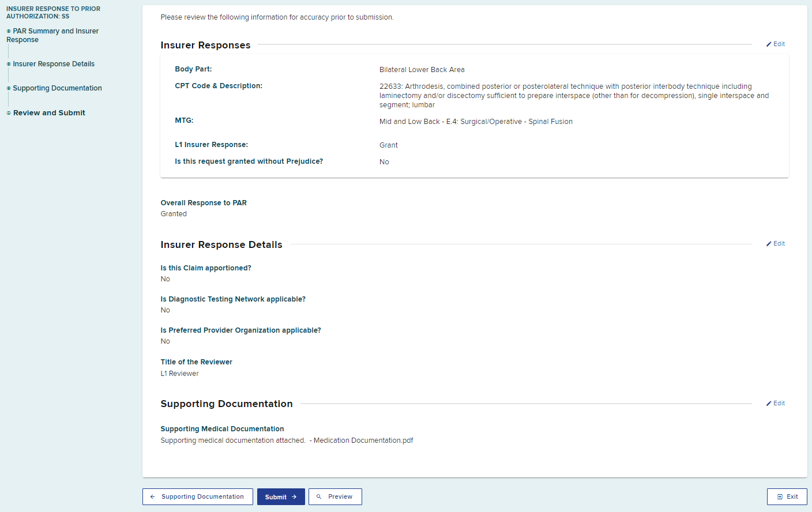Click the pencil icon for Insurer Response Details
The height and width of the screenshot is (512, 812).
tap(769, 244)
